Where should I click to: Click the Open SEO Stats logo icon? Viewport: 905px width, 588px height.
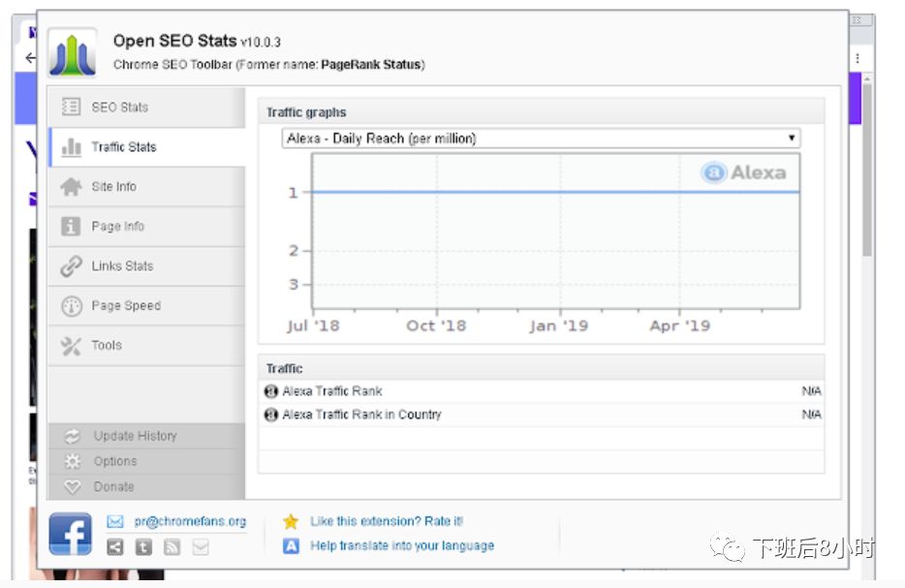point(72,53)
